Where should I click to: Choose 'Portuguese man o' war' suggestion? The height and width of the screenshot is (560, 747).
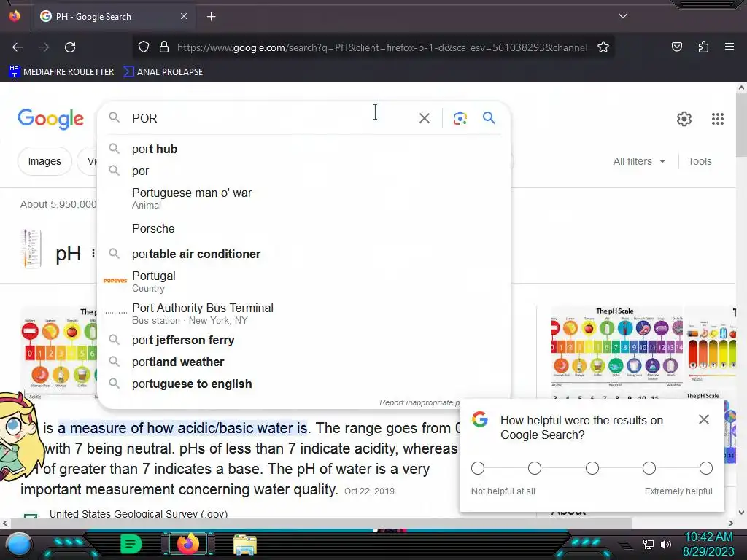[303, 198]
